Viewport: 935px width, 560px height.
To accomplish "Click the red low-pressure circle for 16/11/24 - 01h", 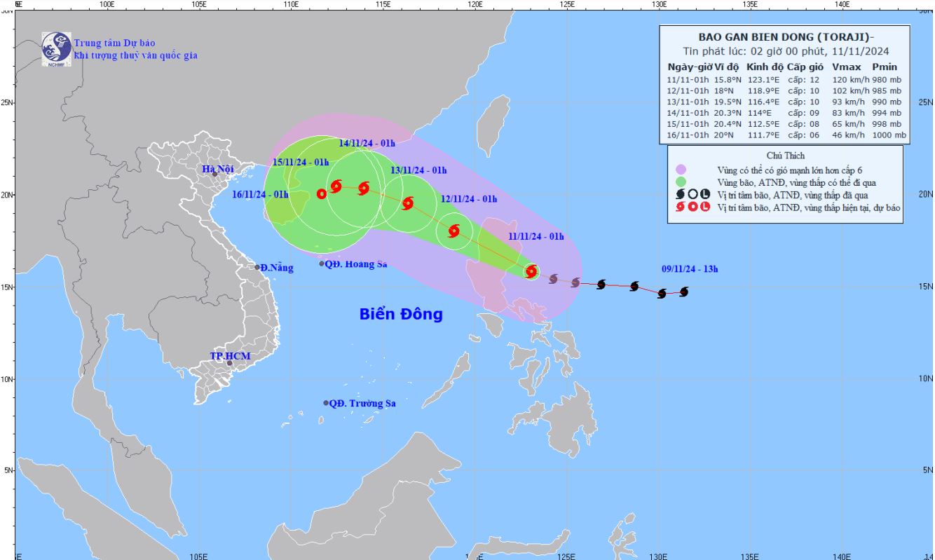I will pyautogui.click(x=322, y=193).
